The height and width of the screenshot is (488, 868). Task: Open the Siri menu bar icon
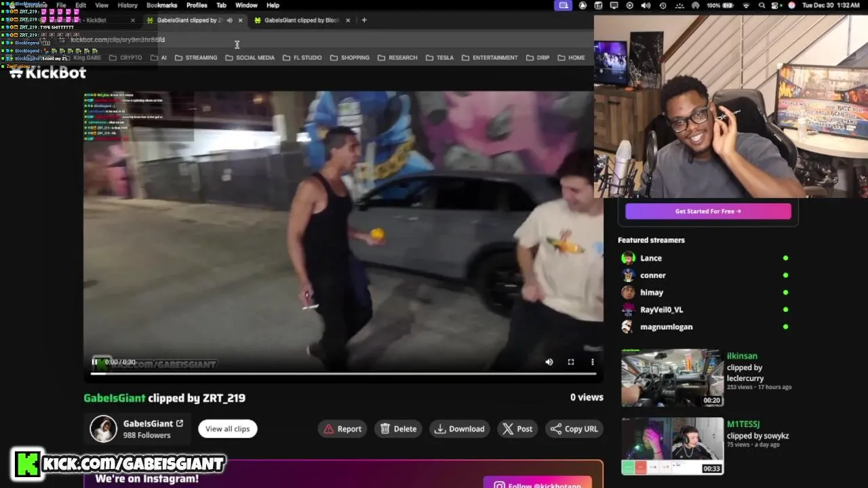[791, 5]
